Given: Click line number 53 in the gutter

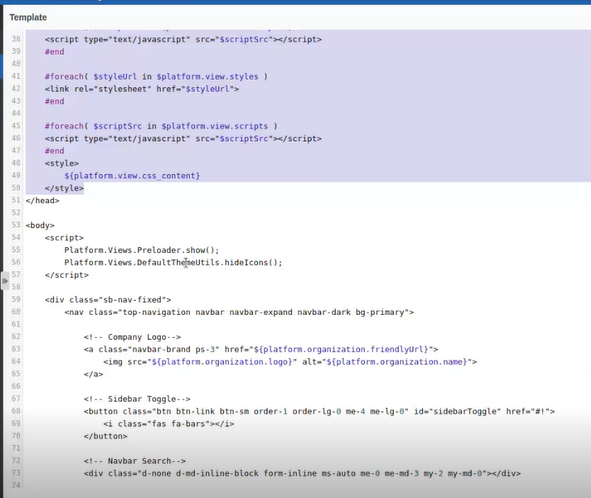Looking at the screenshot, I should click(16, 225).
